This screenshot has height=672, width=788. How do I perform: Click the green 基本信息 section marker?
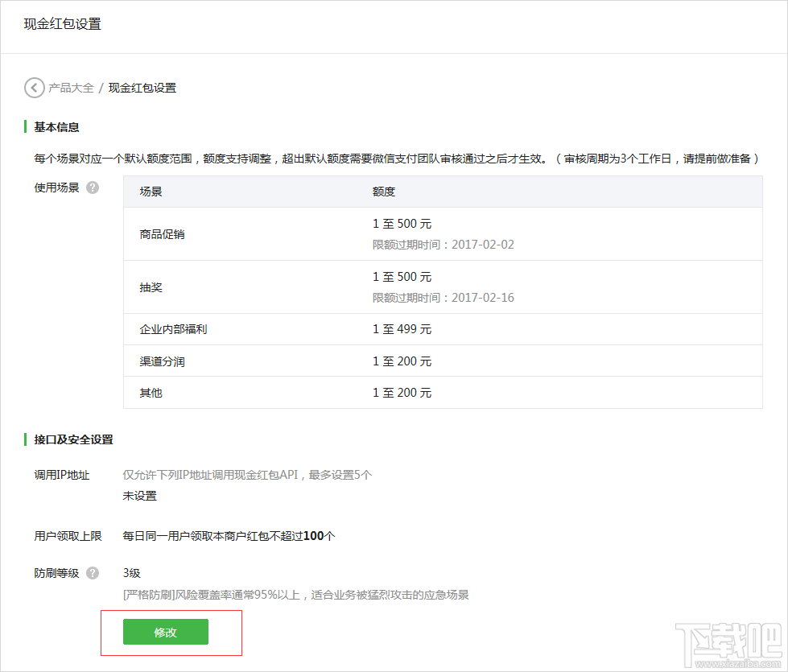[x=25, y=126]
